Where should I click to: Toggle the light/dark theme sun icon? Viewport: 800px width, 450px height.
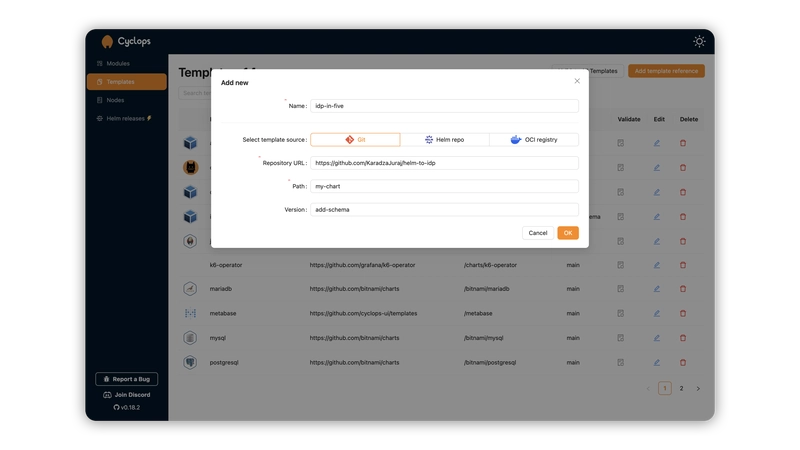click(x=699, y=41)
